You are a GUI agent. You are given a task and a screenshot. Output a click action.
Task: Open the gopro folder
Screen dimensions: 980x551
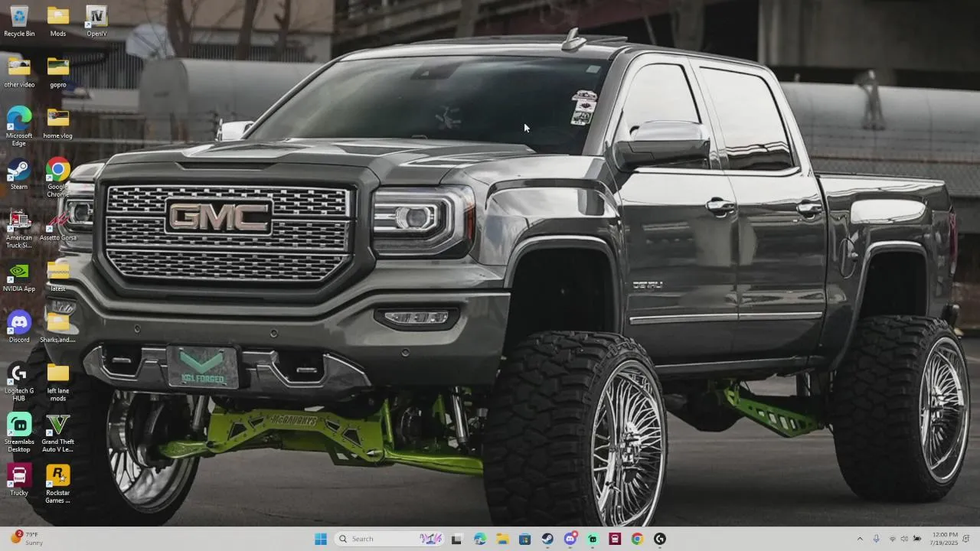(x=58, y=72)
